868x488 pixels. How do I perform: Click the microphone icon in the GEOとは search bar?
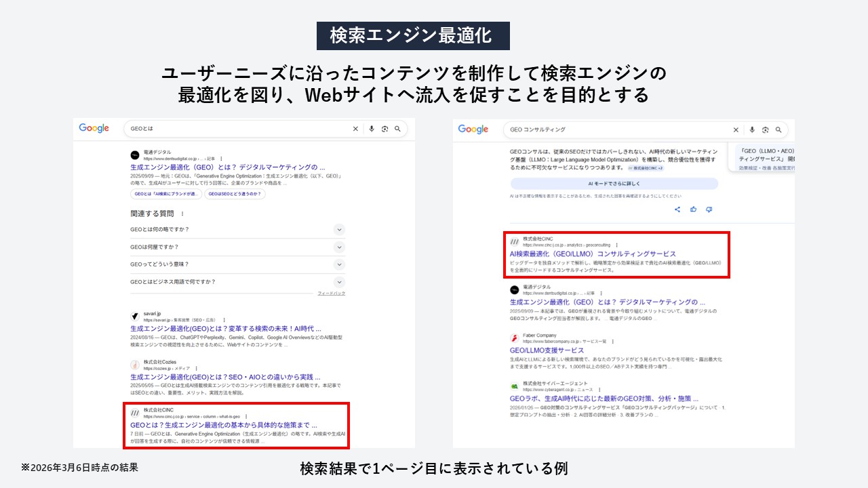pyautogui.click(x=372, y=129)
